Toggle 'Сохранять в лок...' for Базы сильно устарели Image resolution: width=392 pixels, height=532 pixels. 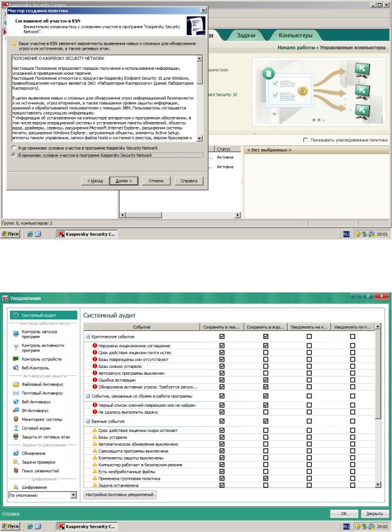[x=222, y=366]
